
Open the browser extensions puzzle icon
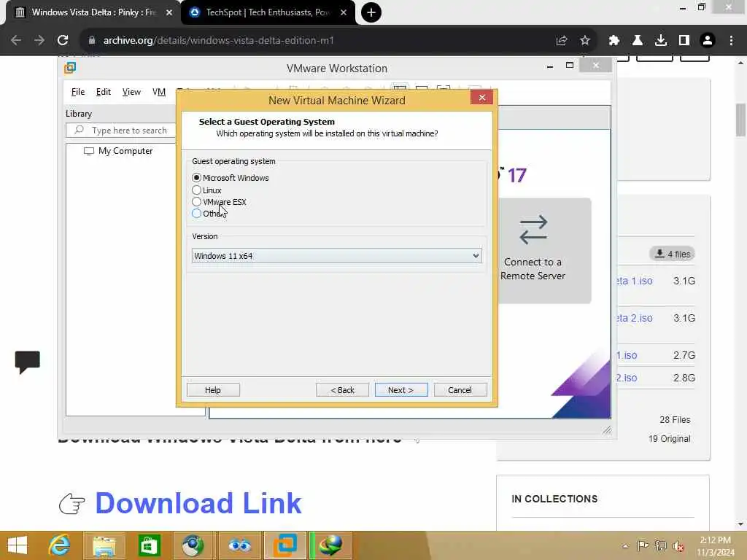coord(614,41)
